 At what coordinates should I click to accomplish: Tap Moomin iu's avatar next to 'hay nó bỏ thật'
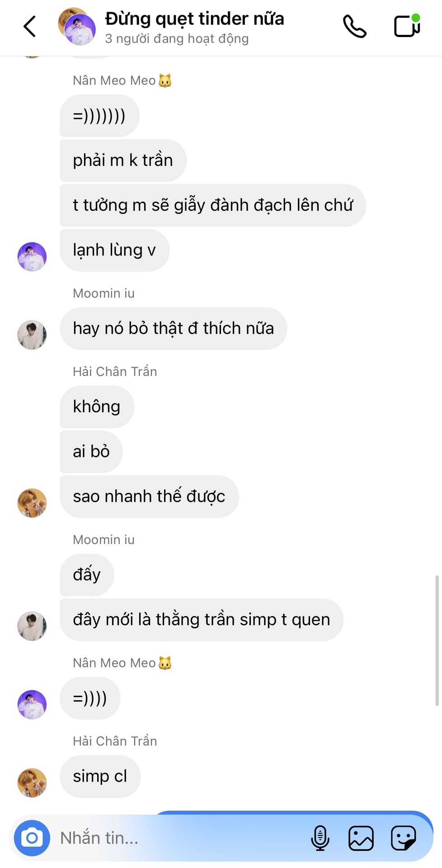tap(32, 335)
